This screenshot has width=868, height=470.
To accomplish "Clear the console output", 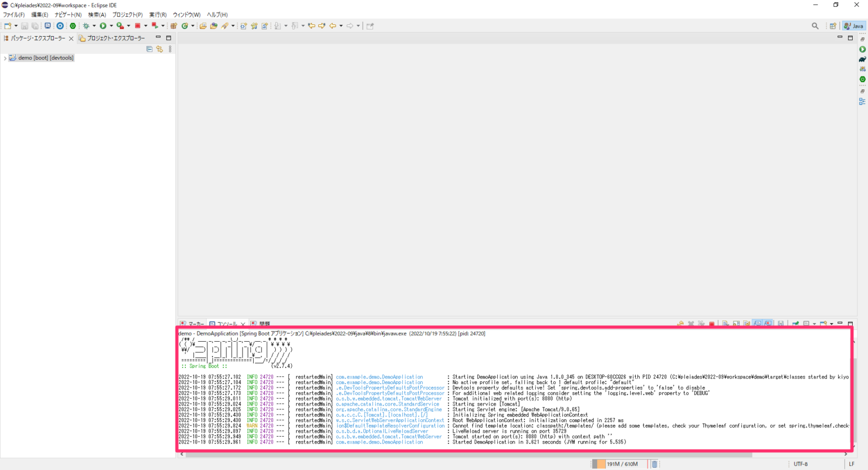I will (x=724, y=323).
